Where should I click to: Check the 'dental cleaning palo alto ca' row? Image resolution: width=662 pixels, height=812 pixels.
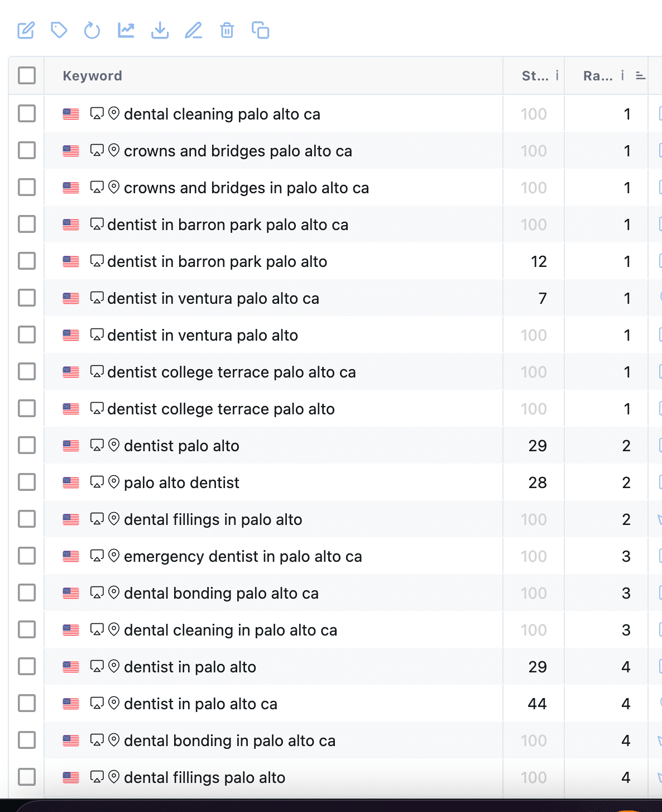[x=27, y=113]
